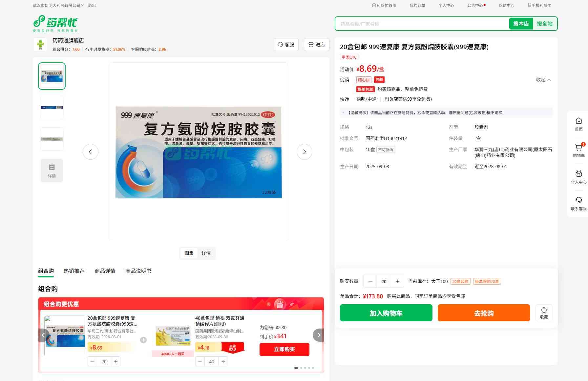Click the green 加入购物车 button
Viewport: 588px width, 381px height.
pos(386,313)
